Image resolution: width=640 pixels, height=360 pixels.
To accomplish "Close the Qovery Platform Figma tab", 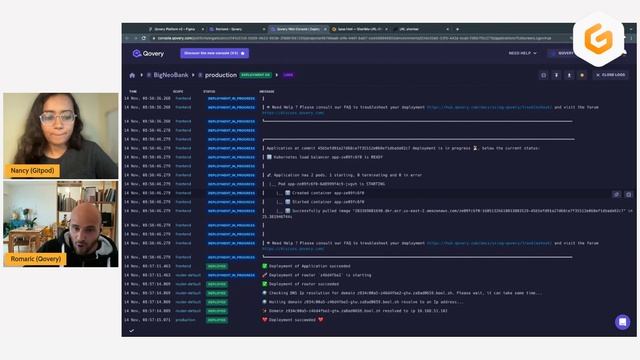I will [x=203, y=29].
